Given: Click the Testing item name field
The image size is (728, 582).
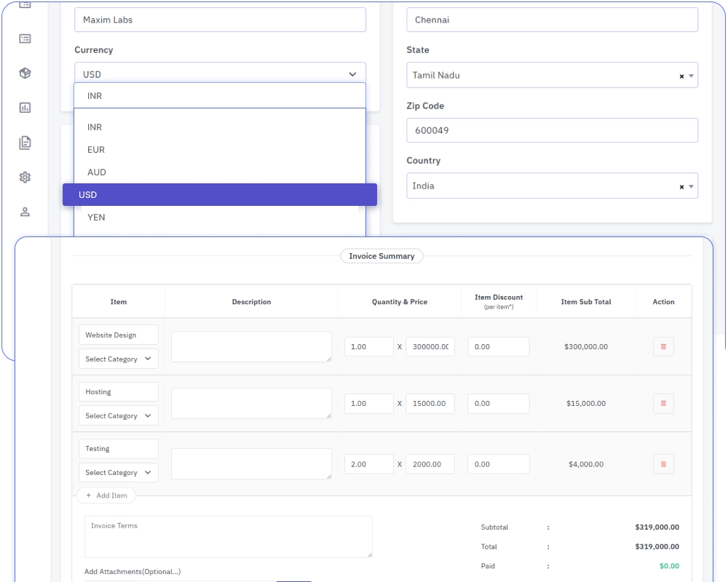Looking at the screenshot, I should [119, 448].
